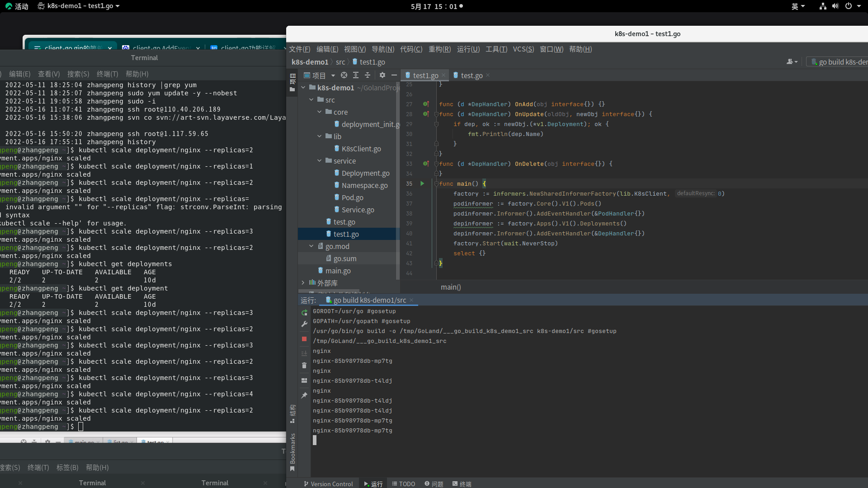Click the scroll-to-end icon in the run panel
868x488 pixels.
click(304, 353)
